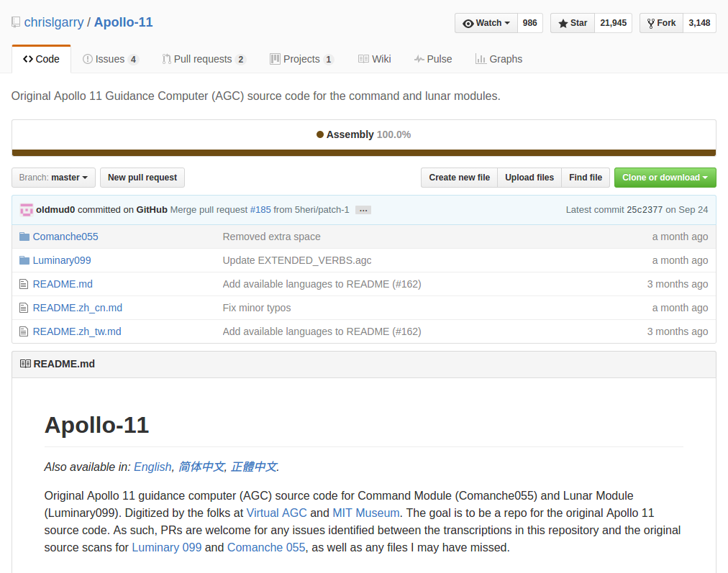The height and width of the screenshot is (573, 728).
Task: Open the Luminary 099 scans link
Action: (167, 548)
